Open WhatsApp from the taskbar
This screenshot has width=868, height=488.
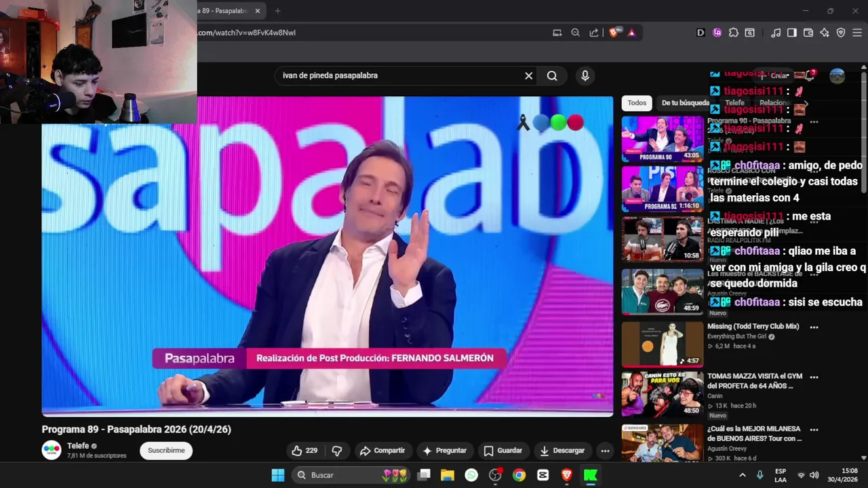click(471, 475)
